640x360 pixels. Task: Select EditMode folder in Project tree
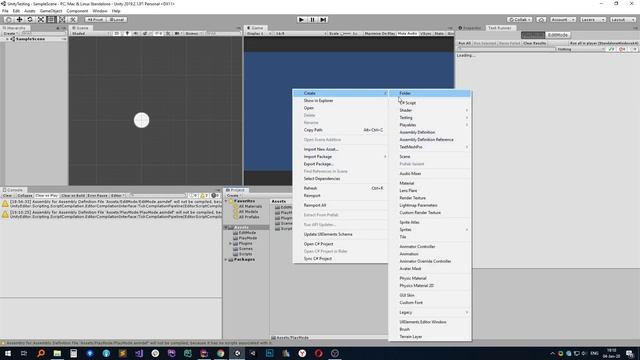[x=247, y=233]
